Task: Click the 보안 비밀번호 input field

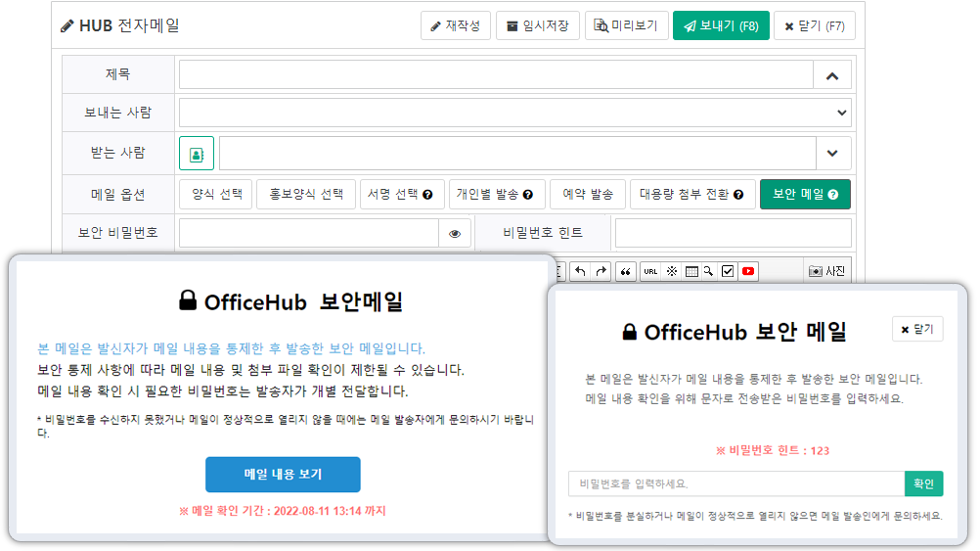Action: coord(309,233)
